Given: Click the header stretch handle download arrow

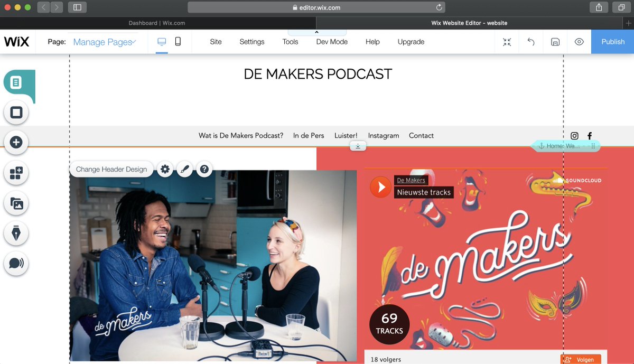Looking at the screenshot, I should [358, 146].
